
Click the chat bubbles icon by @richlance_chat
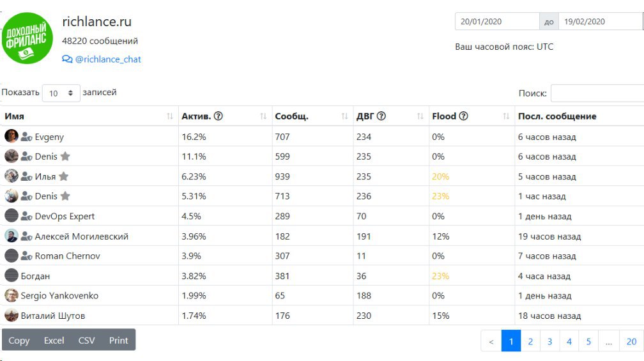tap(67, 59)
